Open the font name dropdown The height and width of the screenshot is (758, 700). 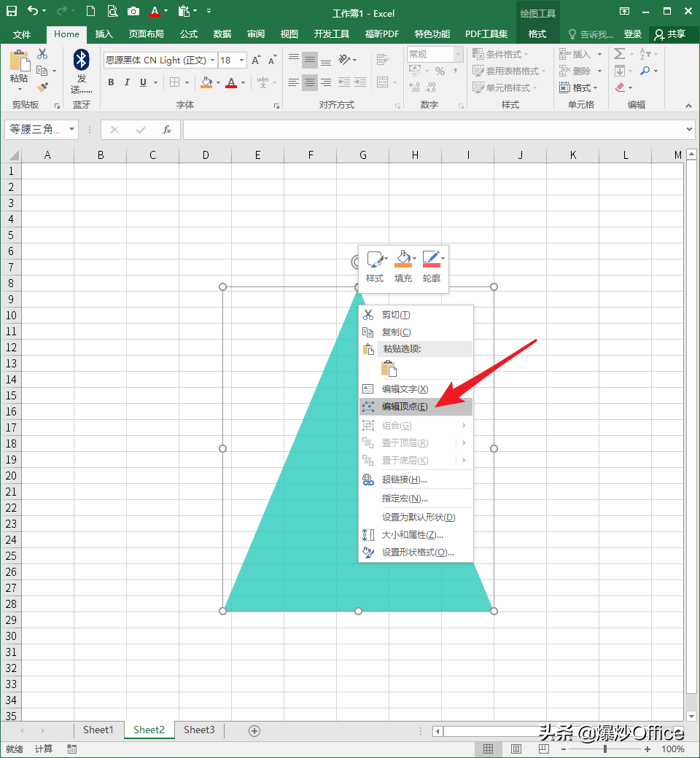212,60
